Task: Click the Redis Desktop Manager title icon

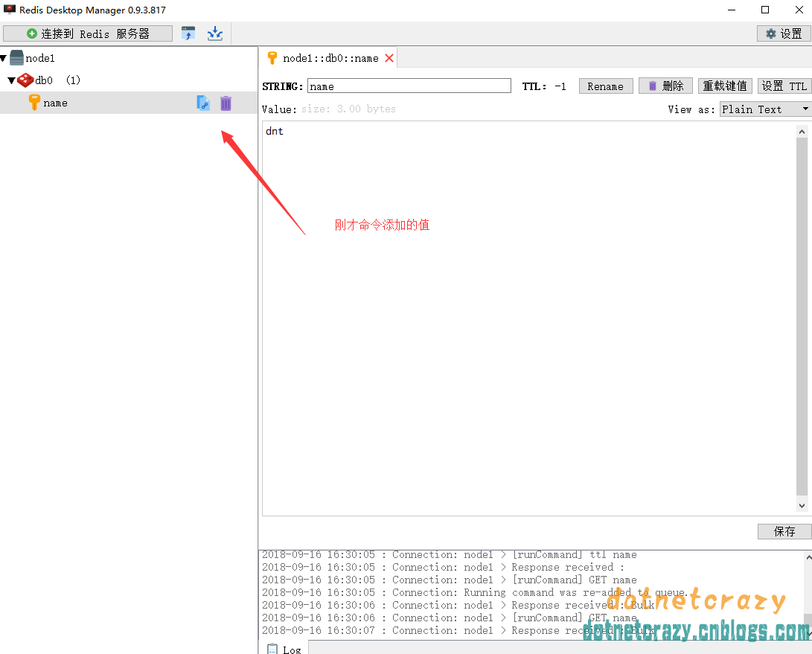Action: (10, 10)
